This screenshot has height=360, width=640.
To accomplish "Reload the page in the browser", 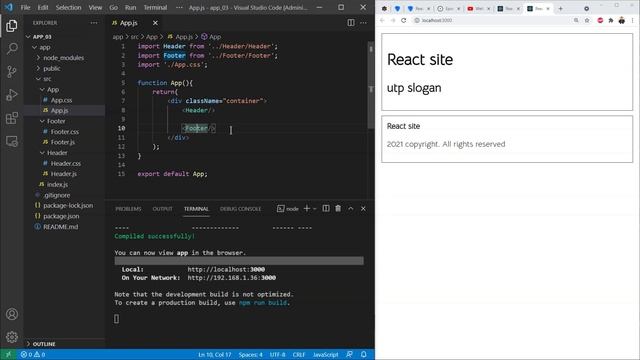I will pos(404,20).
